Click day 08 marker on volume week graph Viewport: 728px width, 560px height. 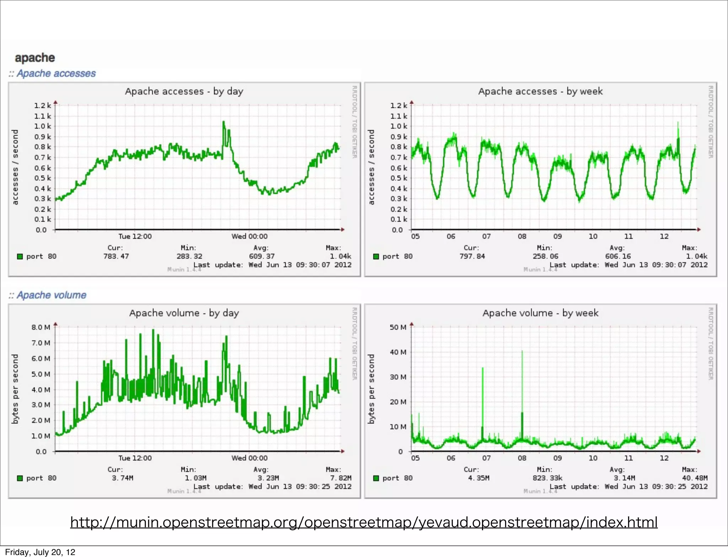click(522, 458)
